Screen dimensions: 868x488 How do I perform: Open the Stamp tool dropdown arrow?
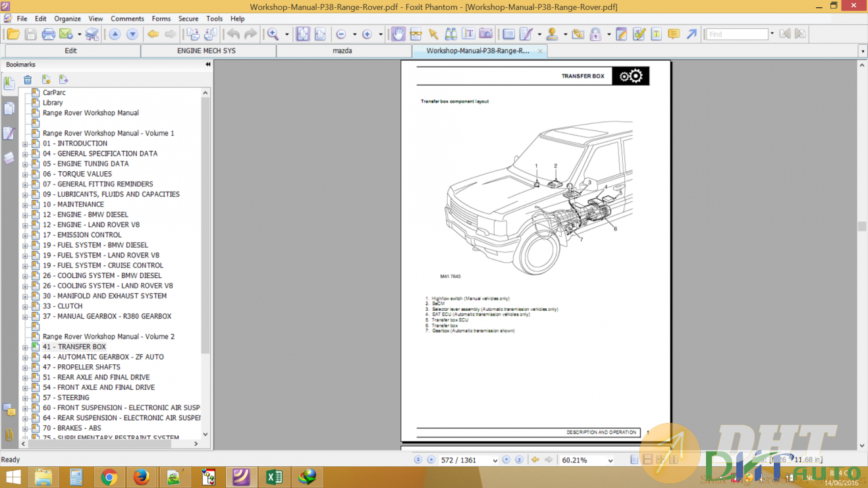[x=566, y=34]
